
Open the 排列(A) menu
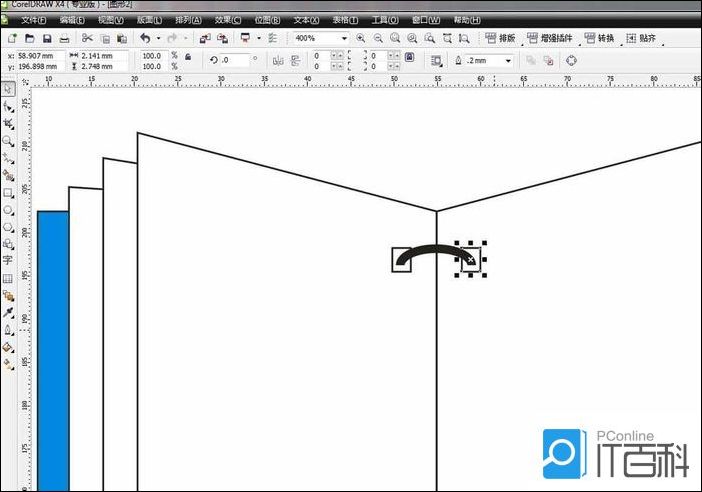[x=188, y=20]
